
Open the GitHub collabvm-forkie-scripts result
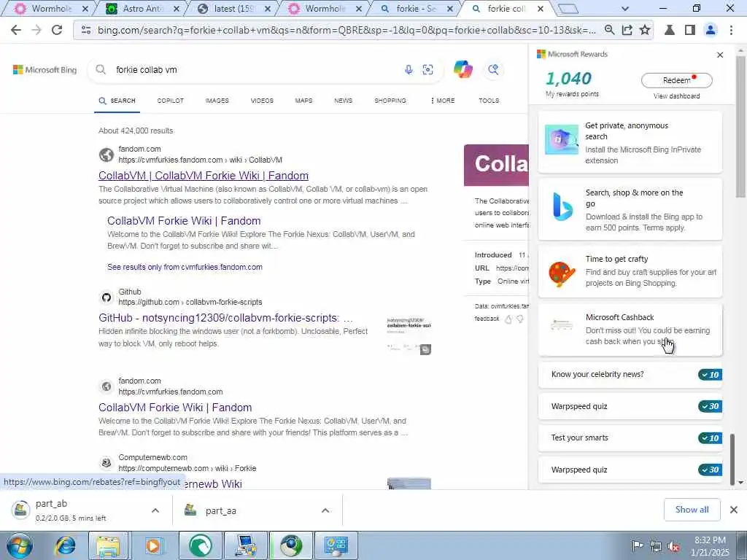[x=226, y=318]
